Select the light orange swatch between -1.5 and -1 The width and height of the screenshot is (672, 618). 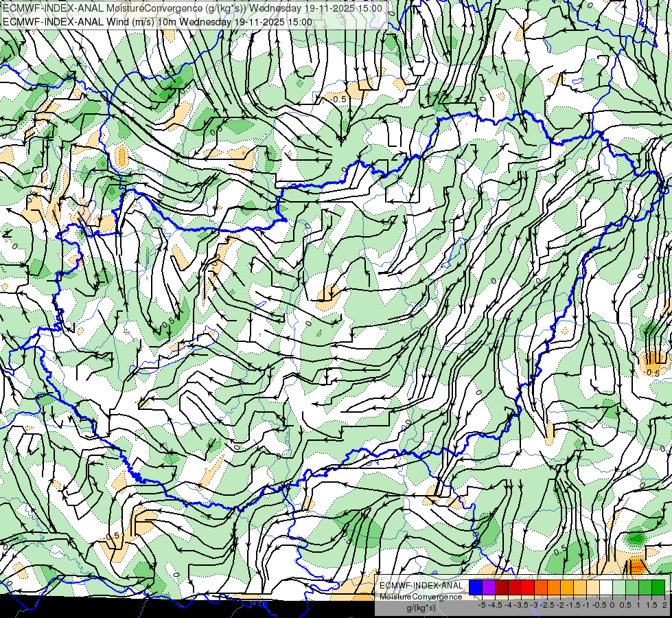click(x=580, y=588)
